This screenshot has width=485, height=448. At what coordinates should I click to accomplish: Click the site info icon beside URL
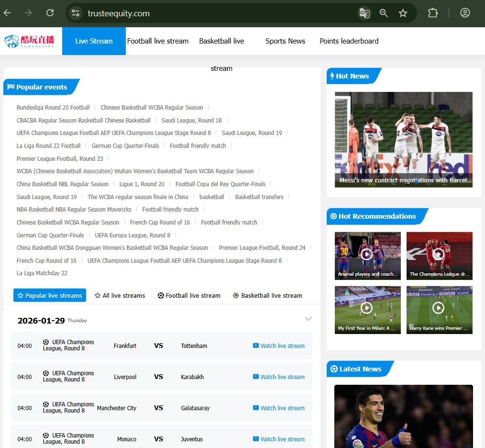click(x=76, y=13)
